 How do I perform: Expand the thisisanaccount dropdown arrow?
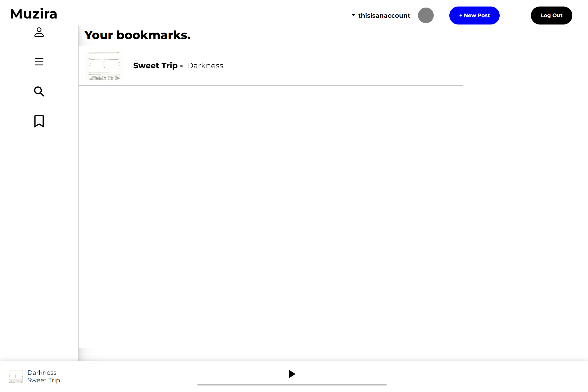pyautogui.click(x=353, y=15)
